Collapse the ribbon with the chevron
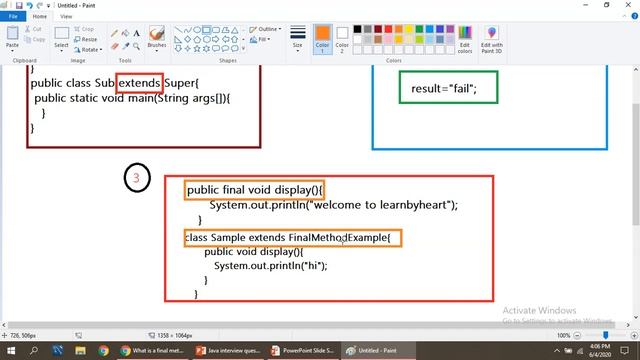This screenshot has width=640, height=360. click(624, 16)
